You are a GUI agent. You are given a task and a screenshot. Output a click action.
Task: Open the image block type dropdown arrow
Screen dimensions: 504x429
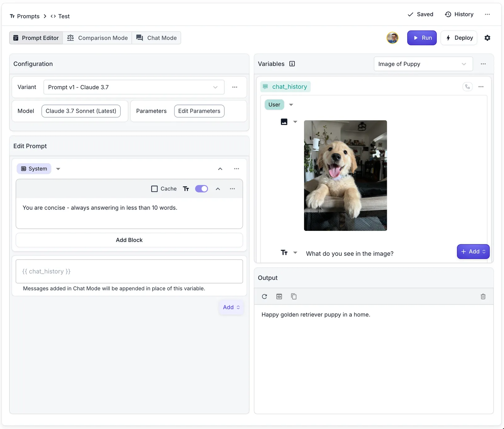click(295, 122)
